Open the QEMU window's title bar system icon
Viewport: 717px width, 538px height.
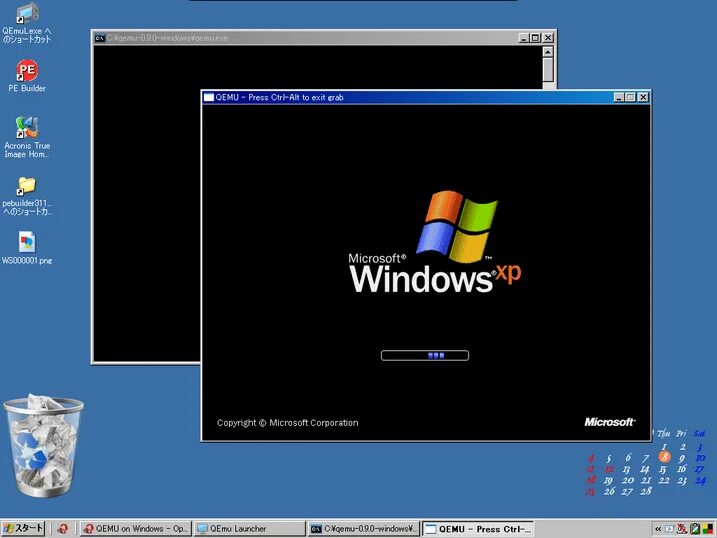(209, 97)
